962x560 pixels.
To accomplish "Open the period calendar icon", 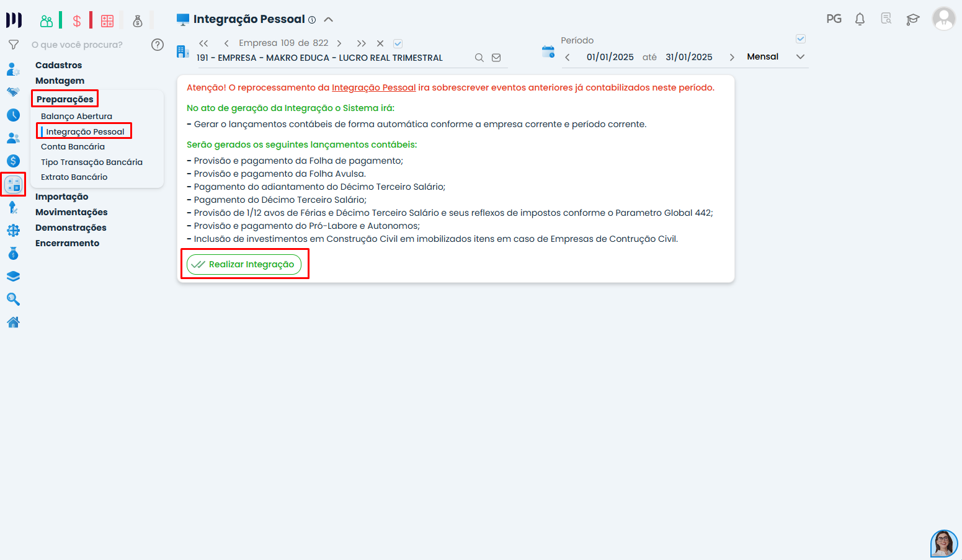I will click(x=548, y=51).
